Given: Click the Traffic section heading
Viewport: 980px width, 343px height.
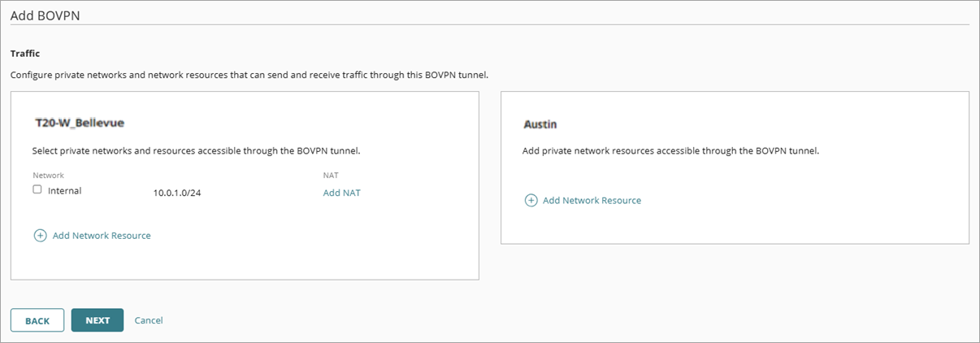Looking at the screenshot, I should coord(25,54).
